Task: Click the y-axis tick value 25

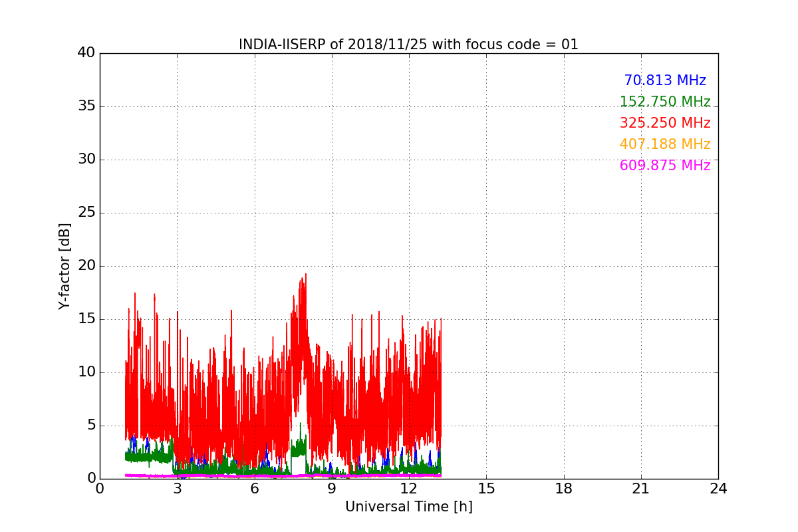Action: pos(86,213)
